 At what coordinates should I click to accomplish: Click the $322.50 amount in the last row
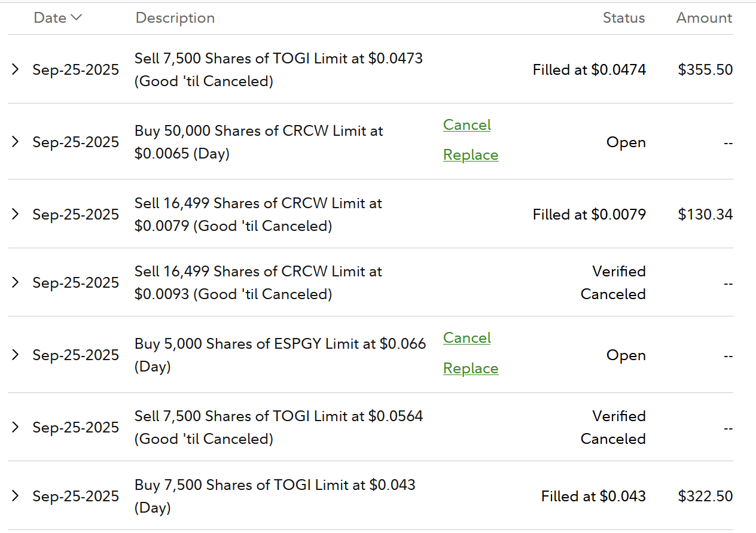pyautogui.click(x=705, y=496)
